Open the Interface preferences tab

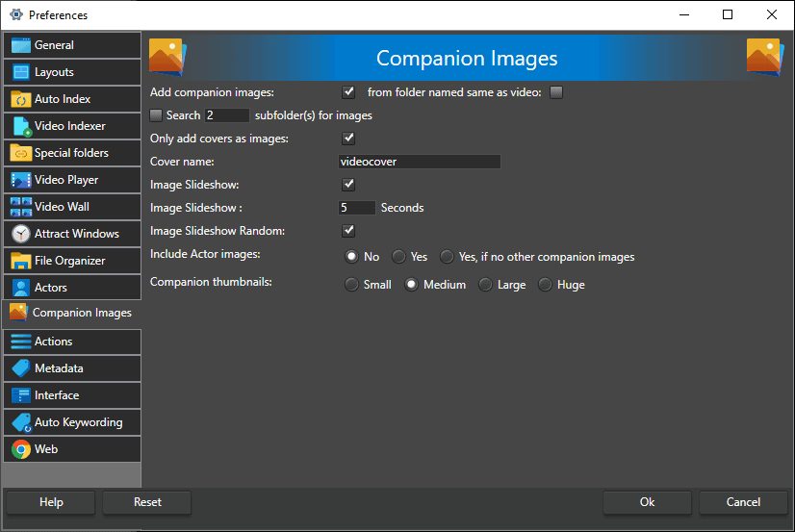[72, 395]
